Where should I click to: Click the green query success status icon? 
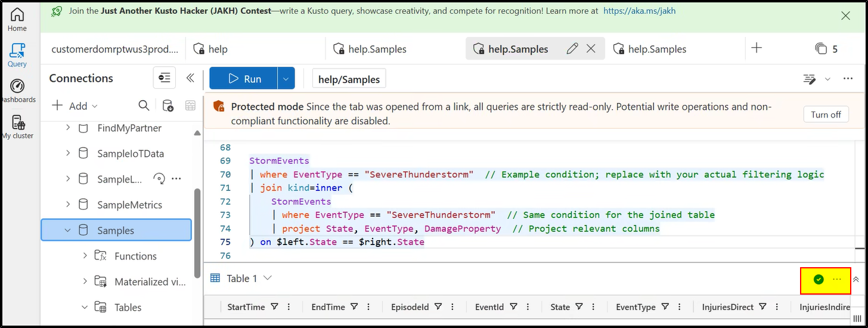[819, 279]
